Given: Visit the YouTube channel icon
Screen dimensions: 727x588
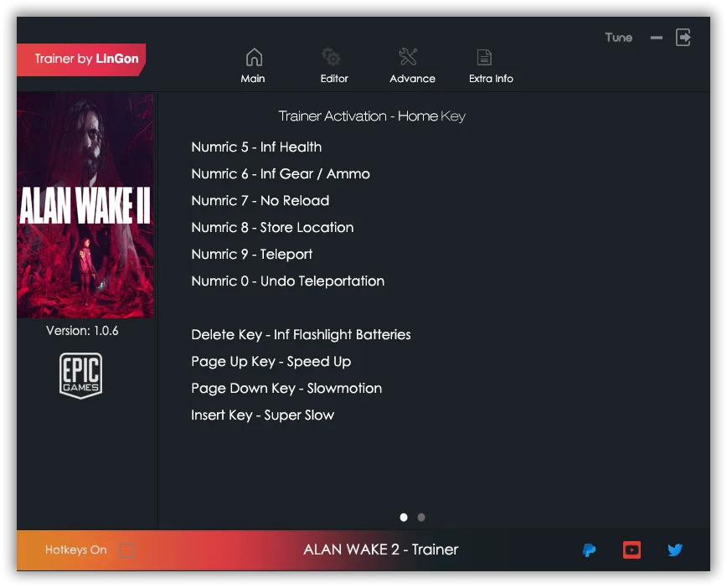Looking at the screenshot, I should pos(632,550).
